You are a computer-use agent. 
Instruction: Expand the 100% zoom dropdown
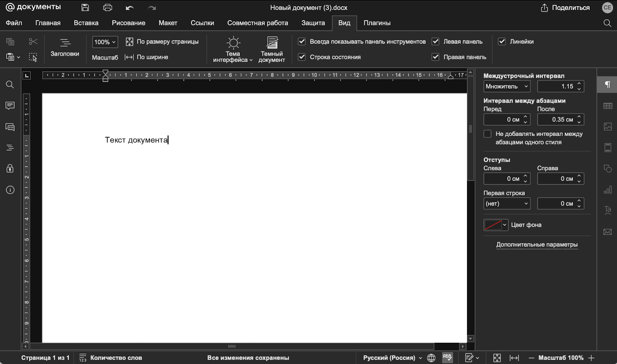click(105, 42)
